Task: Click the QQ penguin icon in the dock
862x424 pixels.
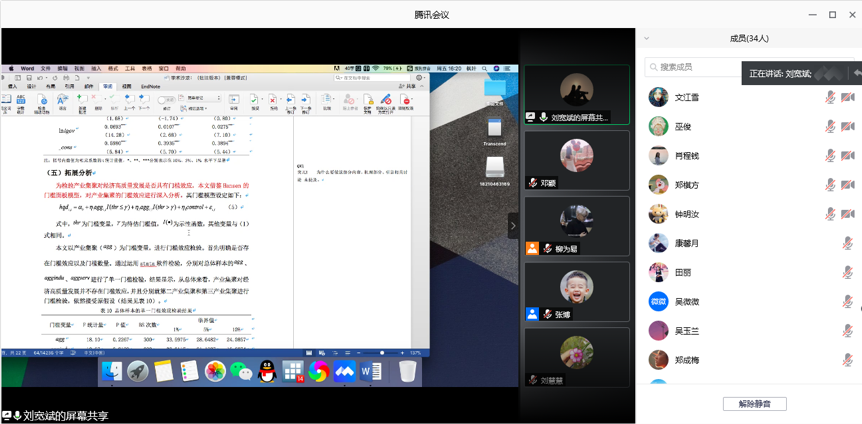Action: pyautogui.click(x=267, y=371)
